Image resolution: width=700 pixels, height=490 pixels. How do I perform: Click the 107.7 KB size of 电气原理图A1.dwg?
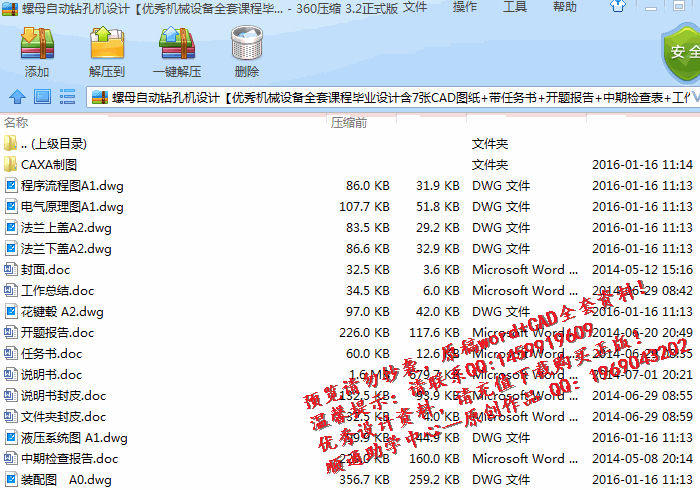click(x=364, y=207)
